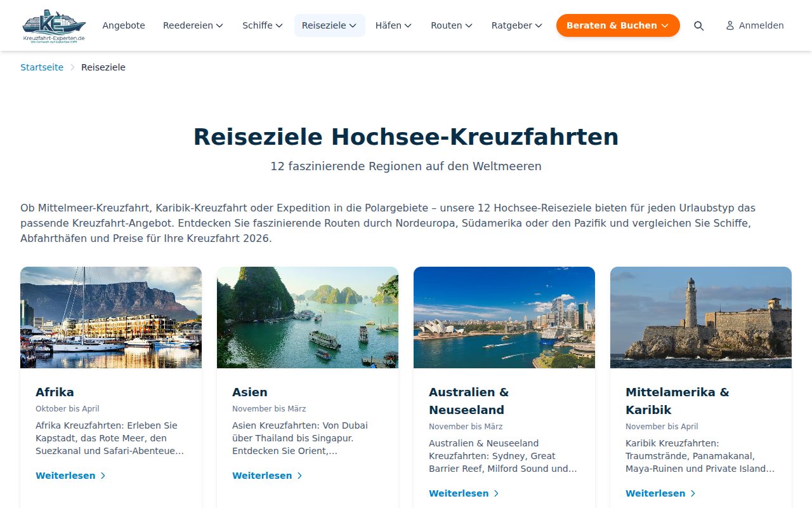This screenshot has height=508, width=812.
Task: Click arrow after Mittelamerika & Karibik Weiterlesen
Action: pyautogui.click(x=693, y=493)
